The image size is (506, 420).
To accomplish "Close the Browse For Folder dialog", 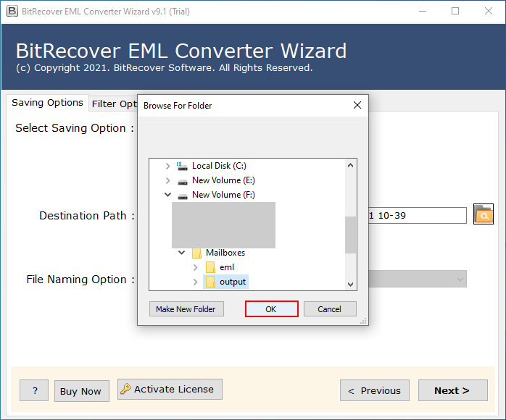I will point(357,105).
